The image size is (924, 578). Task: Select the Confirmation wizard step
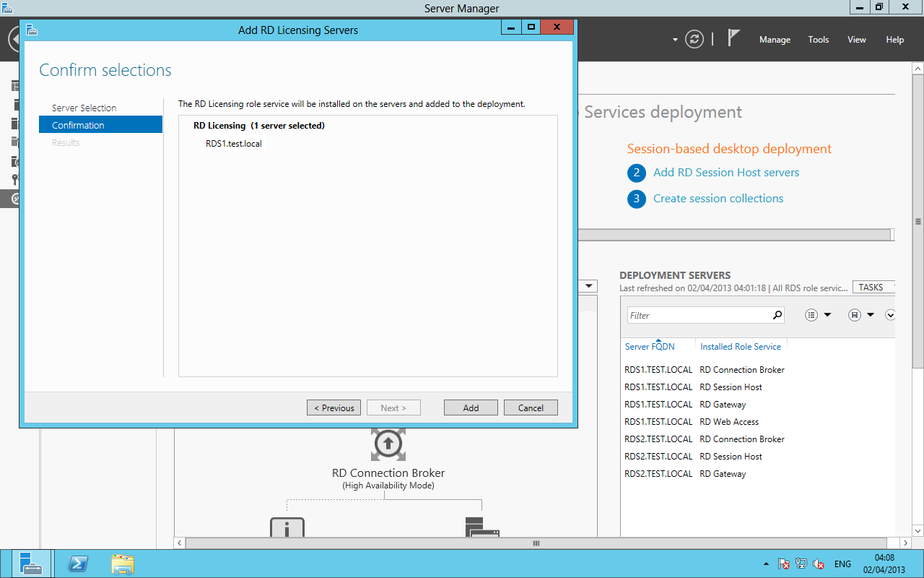(x=100, y=125)
